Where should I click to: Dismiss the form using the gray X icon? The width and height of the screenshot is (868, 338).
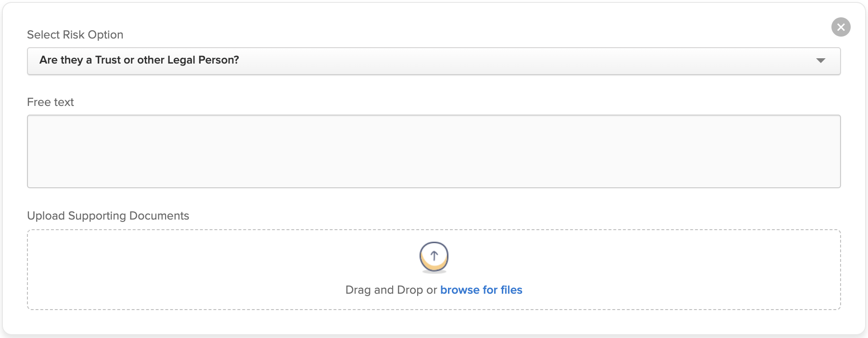[841, 27]
